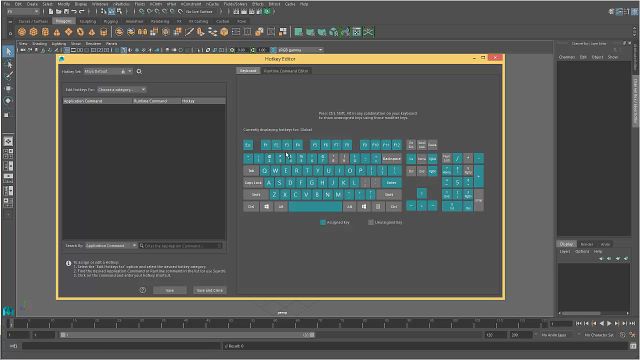Click the left Shift key on virtual keyboard
This screenshot has height=360, width=640.
pos(256,195)
